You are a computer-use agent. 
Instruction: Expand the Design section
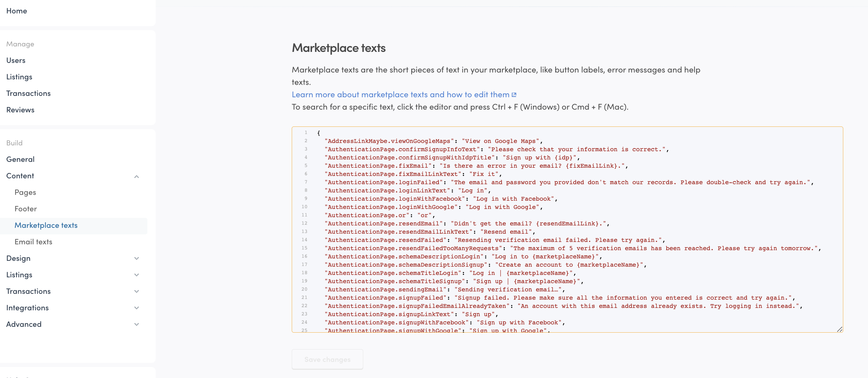tap(136, 258)
